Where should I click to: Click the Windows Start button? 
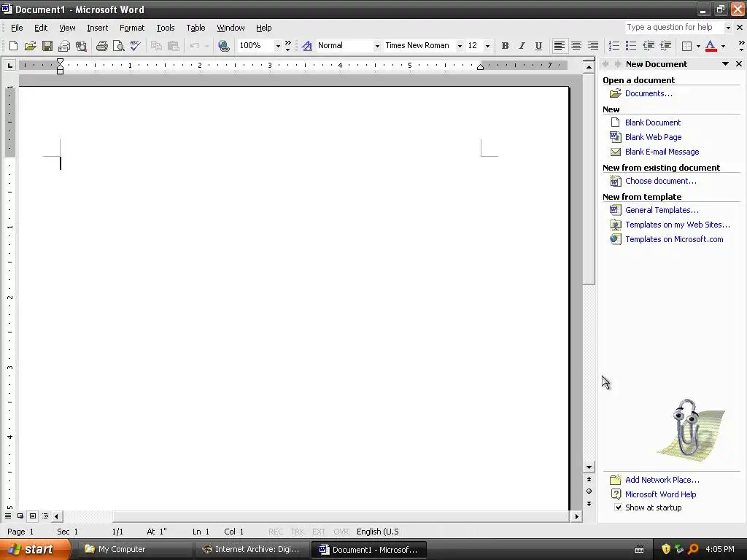[35, 550]
